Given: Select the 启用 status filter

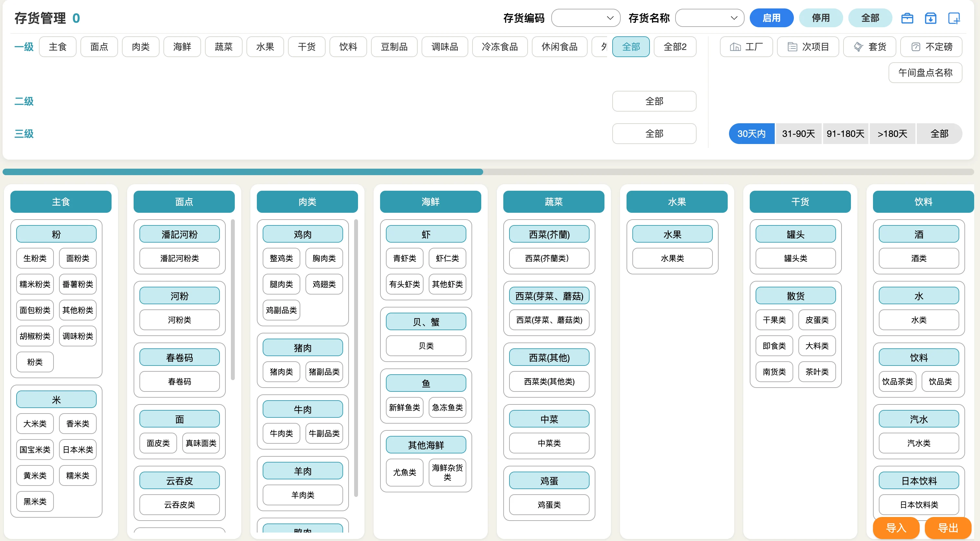Looking at the screenshot, I should (x=771, y=18).
